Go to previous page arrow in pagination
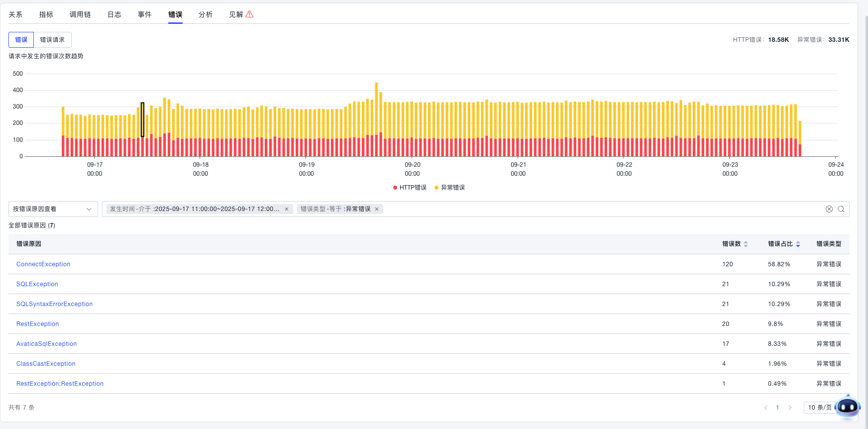Screen dimensions: 868x429 [765, 408]
